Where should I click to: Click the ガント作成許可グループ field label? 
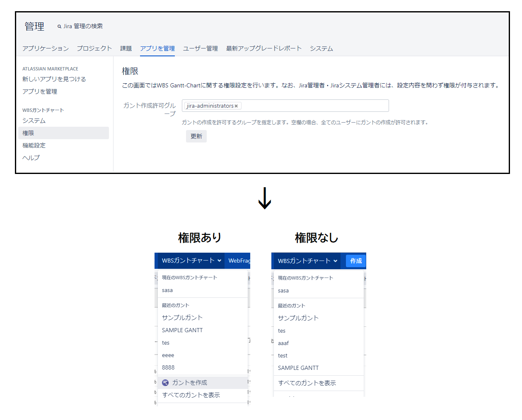coord(149,109)
